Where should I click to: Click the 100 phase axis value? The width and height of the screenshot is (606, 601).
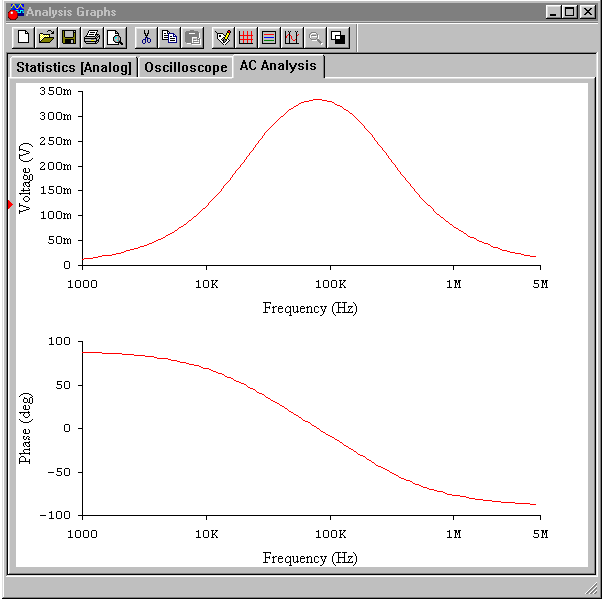(x=59, y=341)
